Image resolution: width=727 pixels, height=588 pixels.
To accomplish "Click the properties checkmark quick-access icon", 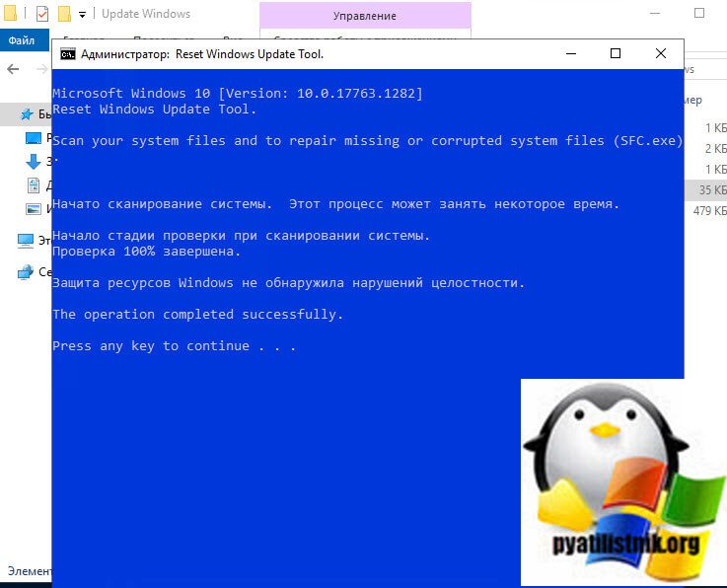I will pyautogui.click(x=42, y=14).
